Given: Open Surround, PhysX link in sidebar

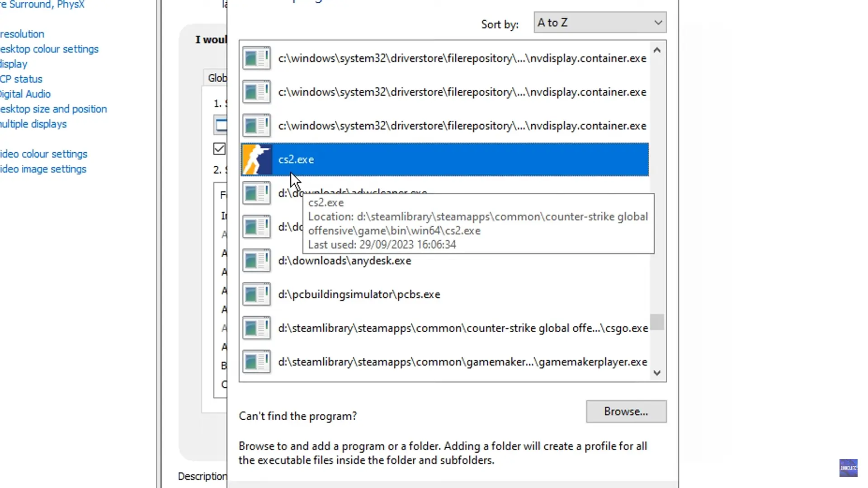Looking at the screenshot, I should point(42,5).
